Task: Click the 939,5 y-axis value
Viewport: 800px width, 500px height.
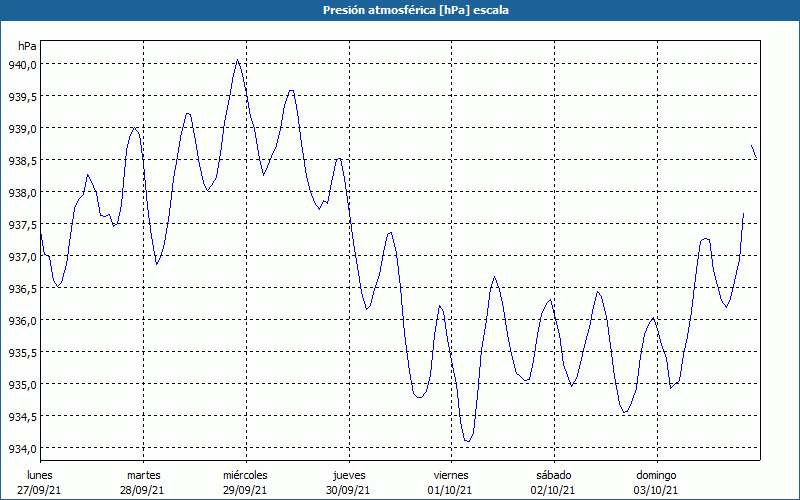Action: pyautogui.click(x=22, y=97)
